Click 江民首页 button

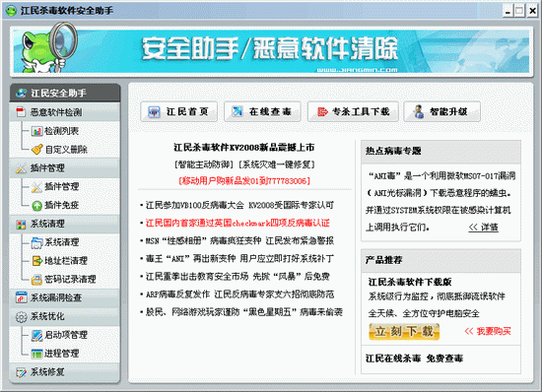(x=178, y=111)
